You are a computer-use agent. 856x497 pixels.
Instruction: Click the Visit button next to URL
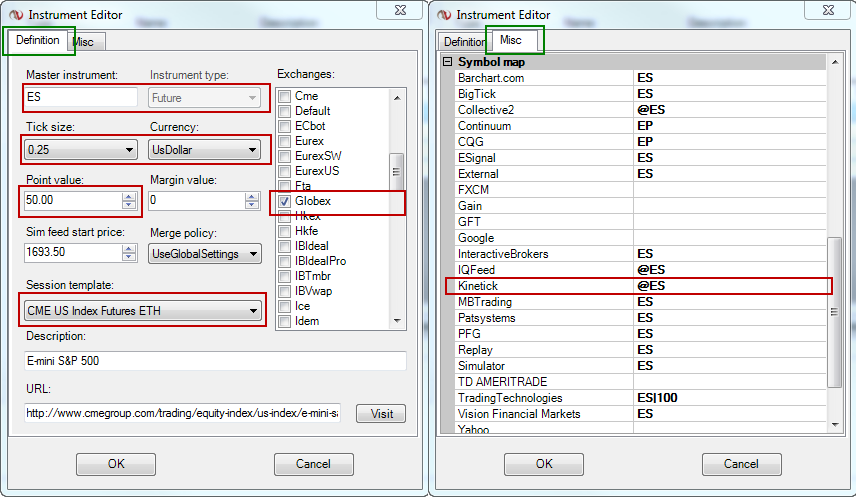click(x=381, y=414)
